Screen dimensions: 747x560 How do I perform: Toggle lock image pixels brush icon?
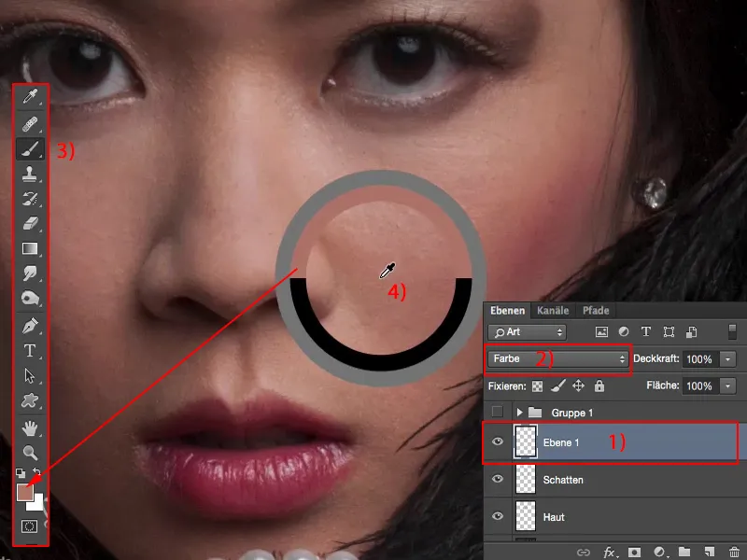pyautogui.click(x=557, y=385)
